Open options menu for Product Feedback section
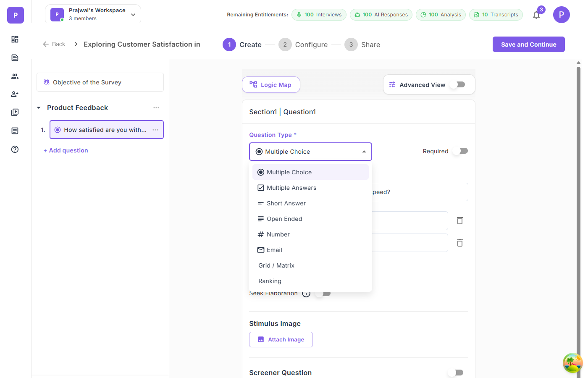This screenshot has width=588, height=378. pyautogui.click(x=156, y=108)
